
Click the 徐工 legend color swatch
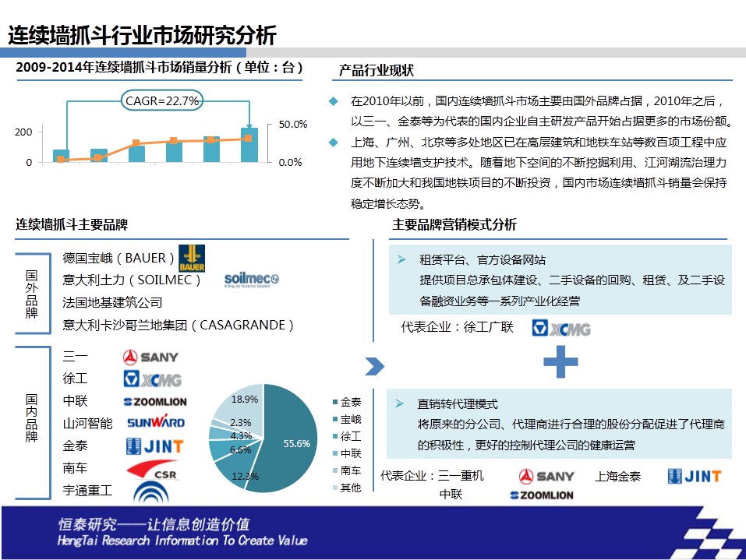pos(335,436)
